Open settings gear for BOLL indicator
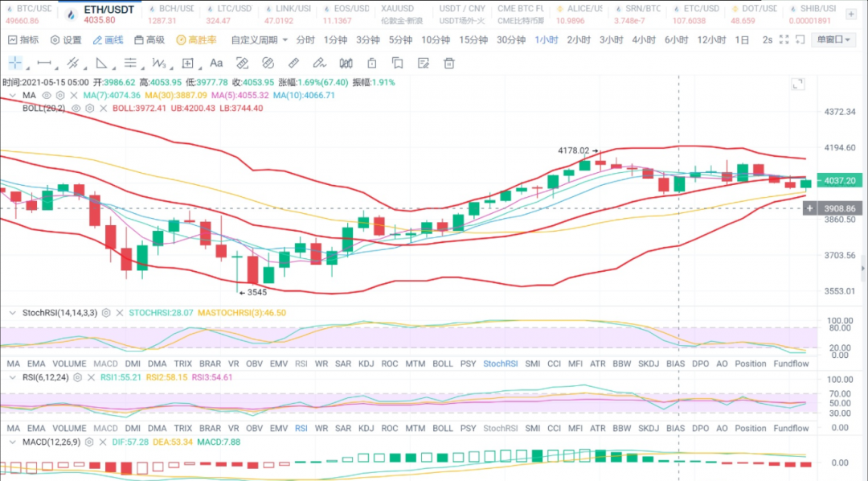Image resolution: width=868 pixels, height=481 pixels. tap(88, 109)
